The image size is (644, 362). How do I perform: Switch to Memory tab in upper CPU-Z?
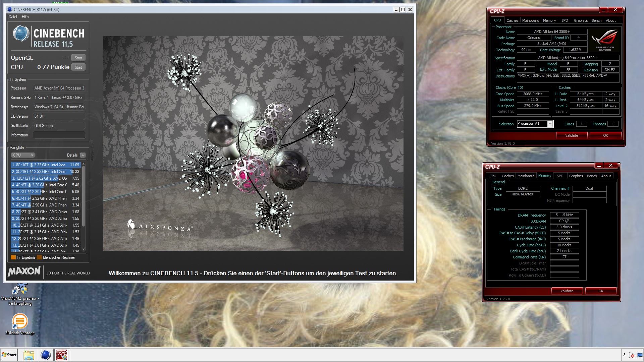coord(549,20)
